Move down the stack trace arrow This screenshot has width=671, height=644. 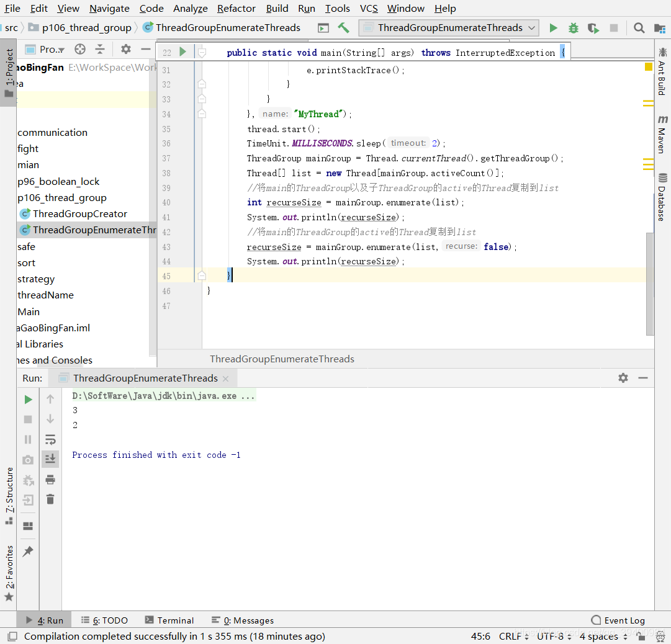coord(50,419)
